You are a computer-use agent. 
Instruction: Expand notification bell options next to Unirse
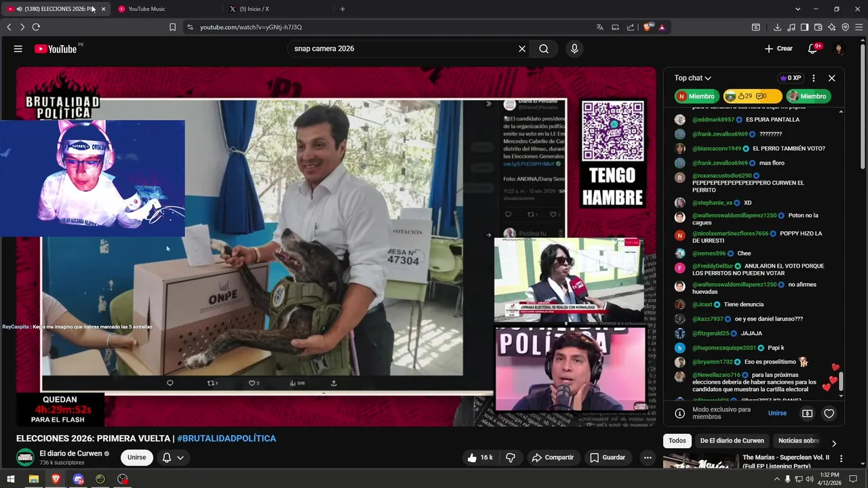pyautogui.click(x=180, y=457)
